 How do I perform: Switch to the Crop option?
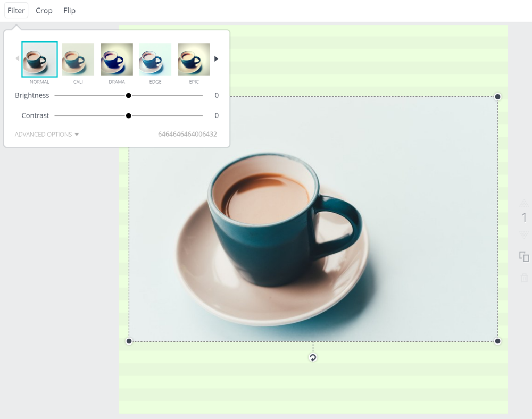(44, 11)
